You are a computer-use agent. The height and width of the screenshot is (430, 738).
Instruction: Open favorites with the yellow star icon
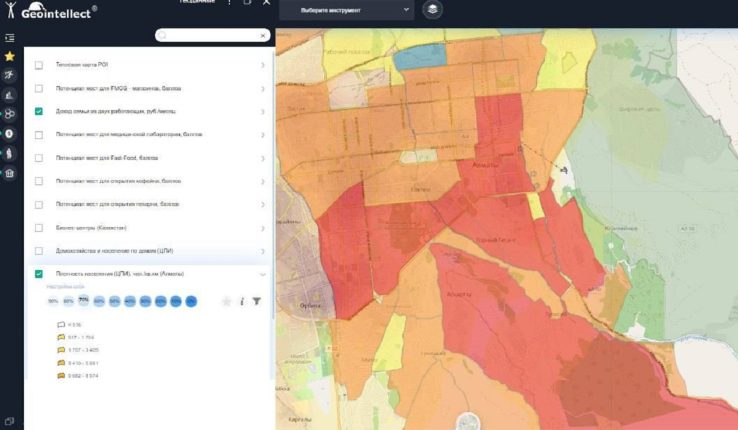pyautogui.click(x=9, y=56)
